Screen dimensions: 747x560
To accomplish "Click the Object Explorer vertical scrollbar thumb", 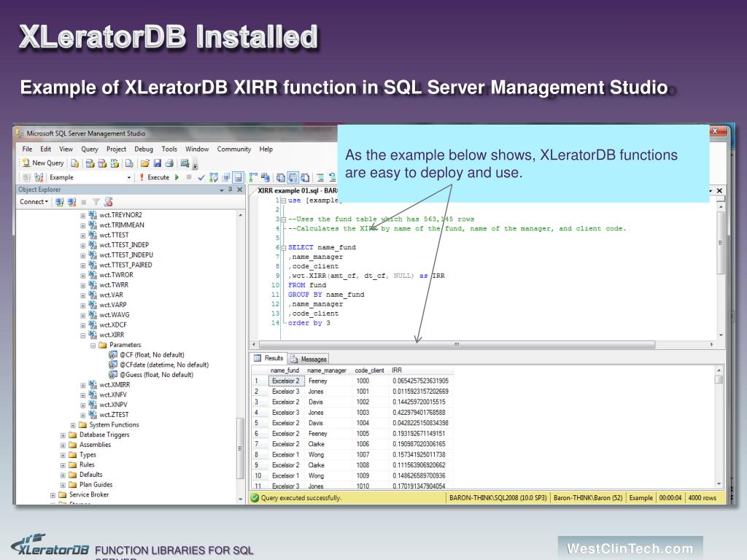I will click(x=240, y=448).
